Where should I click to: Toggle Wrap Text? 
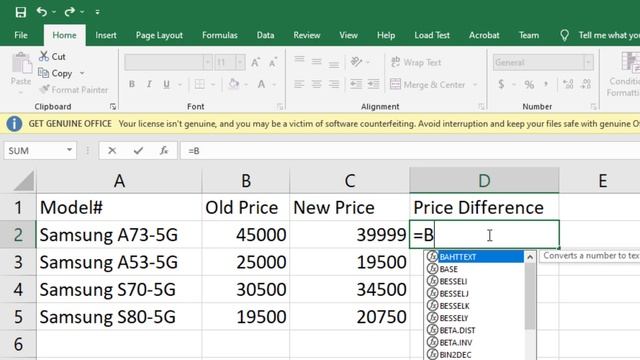tap(416, 62)
